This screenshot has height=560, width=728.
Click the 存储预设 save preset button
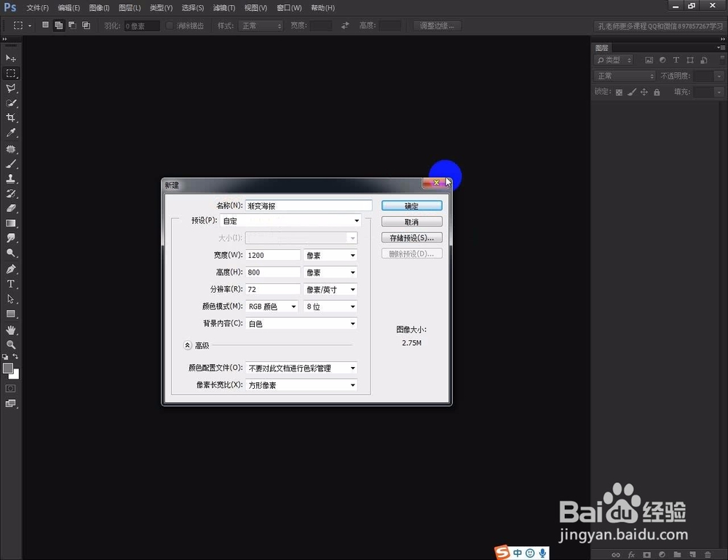point(411,237)
